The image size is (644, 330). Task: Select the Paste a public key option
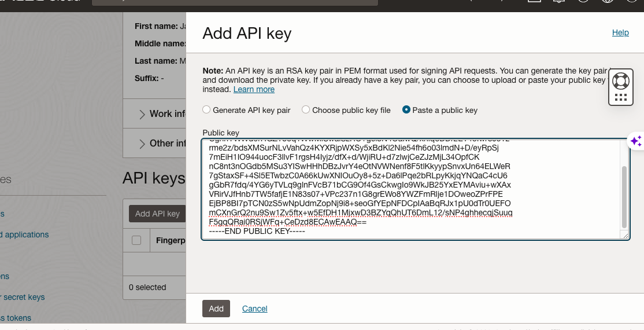[x=406, y=110]
